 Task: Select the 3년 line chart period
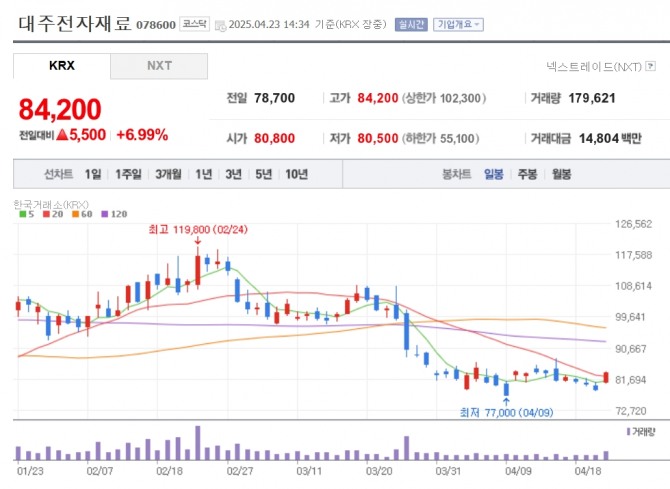(x=233, y=174)
